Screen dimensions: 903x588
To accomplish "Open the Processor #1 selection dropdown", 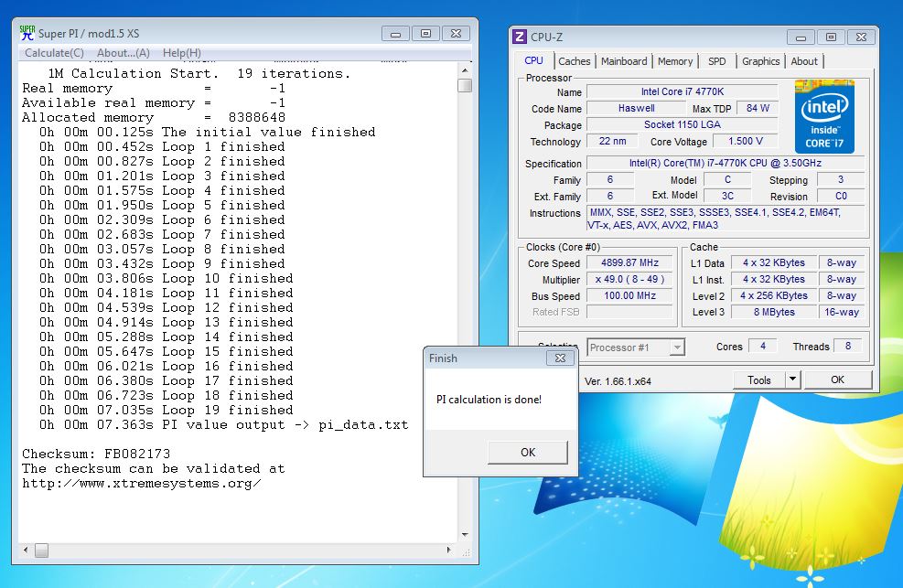I will tap(636, 347).
